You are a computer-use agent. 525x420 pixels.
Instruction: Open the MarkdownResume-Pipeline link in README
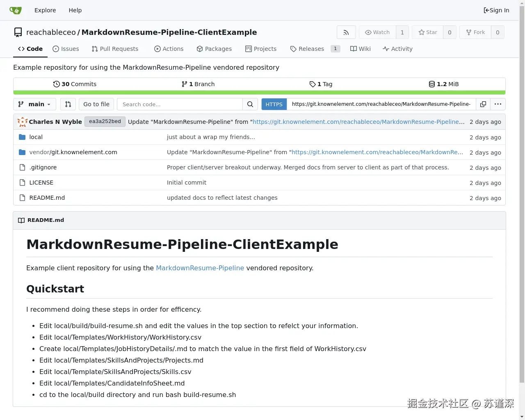coord(200,268)
